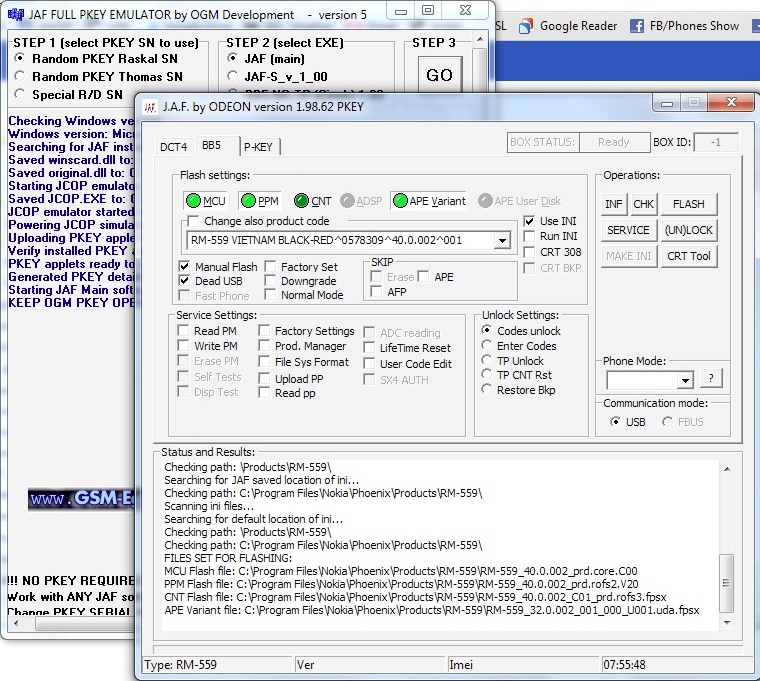Select JAF (main) executable option
Viewport: 760px width, 681px height.
click(x=233, y=58)
